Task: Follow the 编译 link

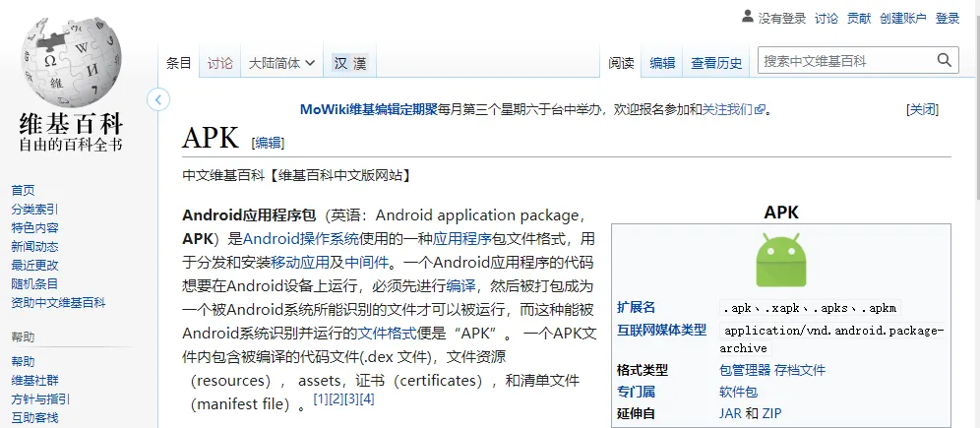Action: point(460,285)
